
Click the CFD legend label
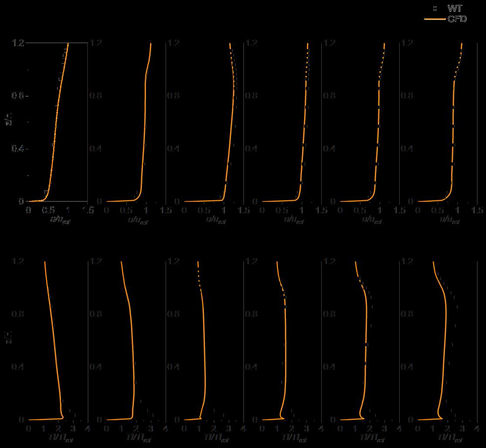457,19
